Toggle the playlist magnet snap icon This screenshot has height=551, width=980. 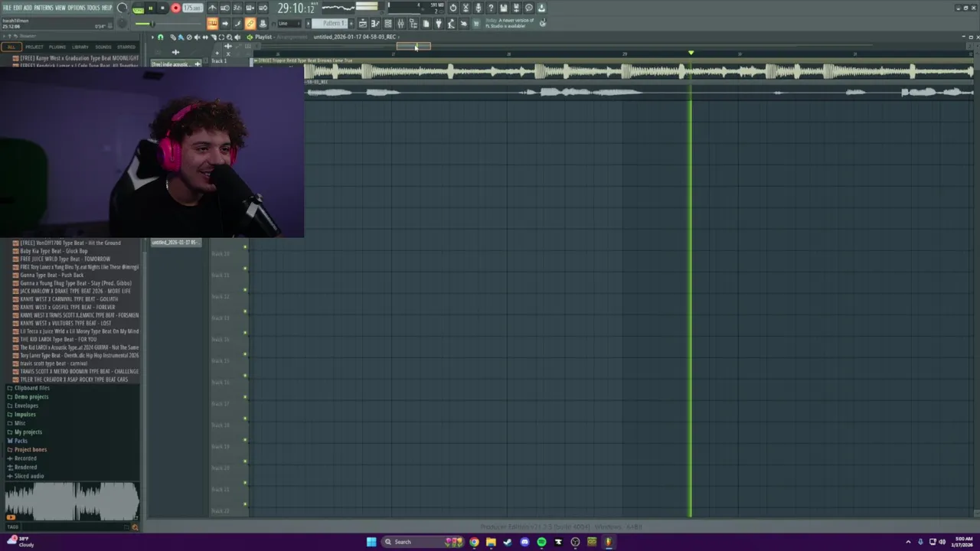pyautogui.click(x=160, y=37)
